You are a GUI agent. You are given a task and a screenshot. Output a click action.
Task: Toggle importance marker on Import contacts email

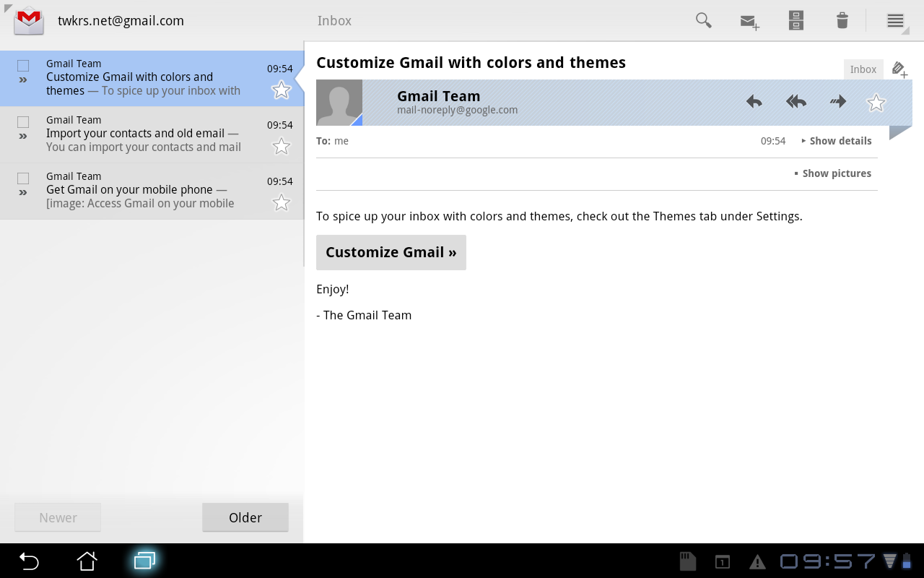point(23,136)
